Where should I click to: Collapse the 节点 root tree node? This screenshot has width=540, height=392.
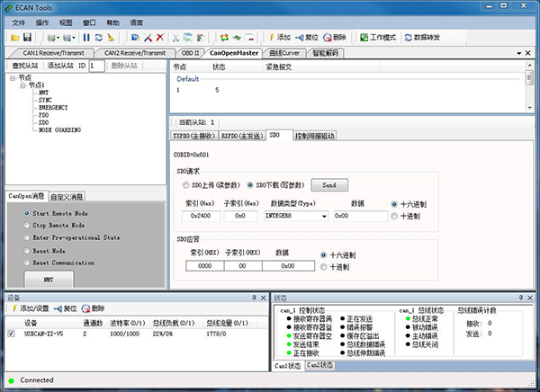pos(13,77)
